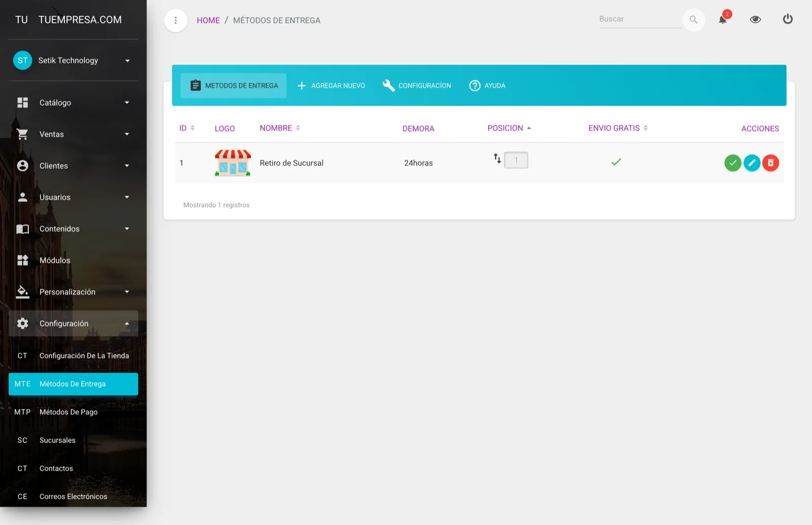
Task: Click the position reorder arrows icon
Action: coord(497,159)
